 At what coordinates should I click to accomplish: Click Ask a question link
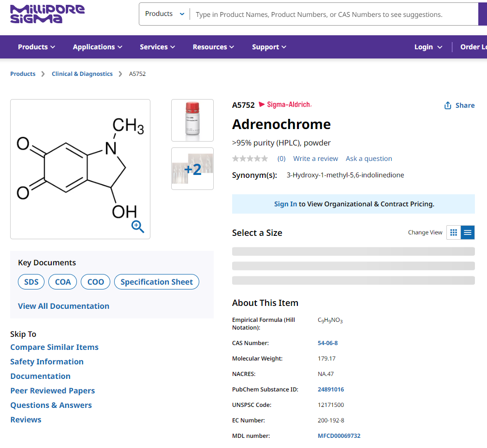coord(369,159)
